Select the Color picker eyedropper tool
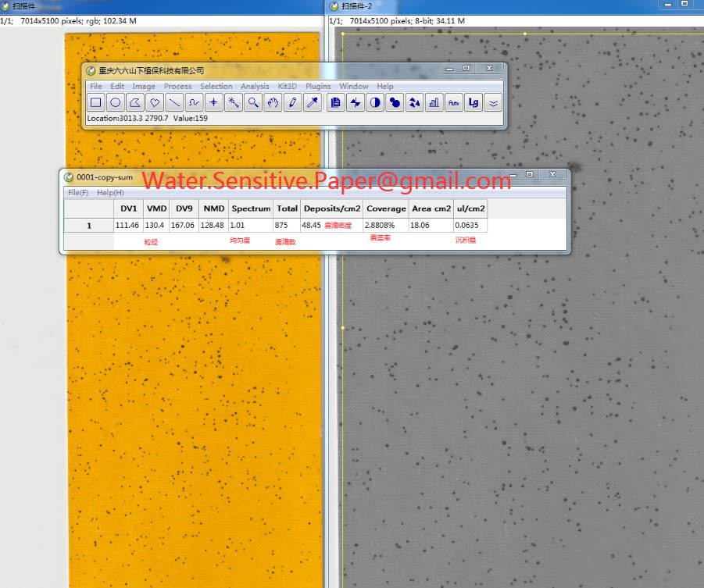 tap(313, 103)
